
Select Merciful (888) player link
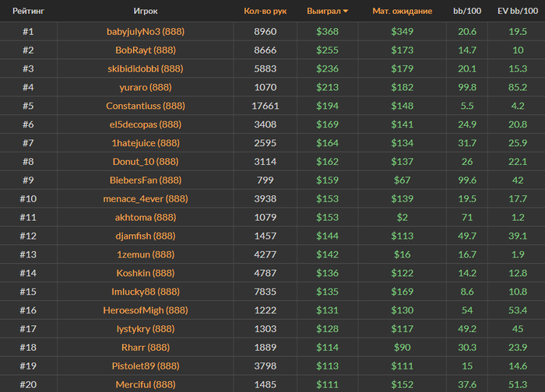146,385
